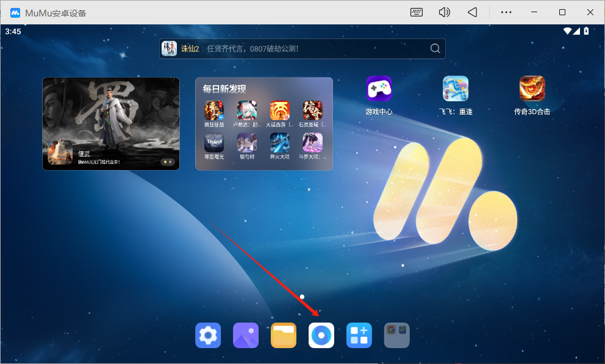Toggle the emulator volume speaker icon
This screenshot has height=364, width=605.
click(445, 12)
